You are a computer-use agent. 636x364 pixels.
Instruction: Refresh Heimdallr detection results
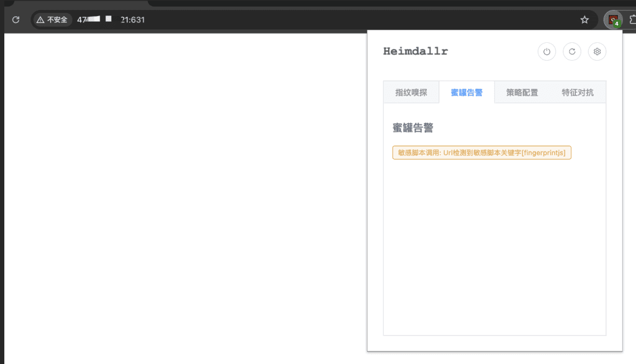(572, 52)
